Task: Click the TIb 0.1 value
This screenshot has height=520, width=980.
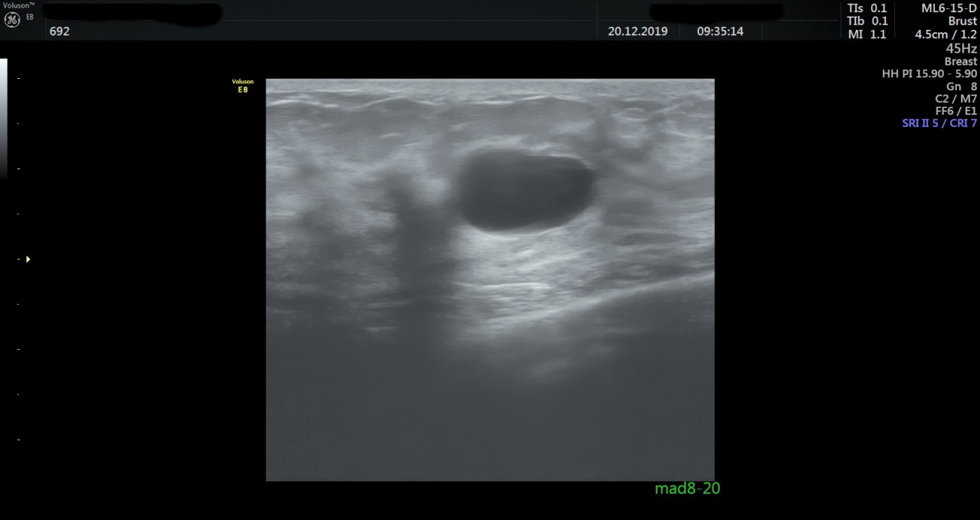Action: pos(867,21)
